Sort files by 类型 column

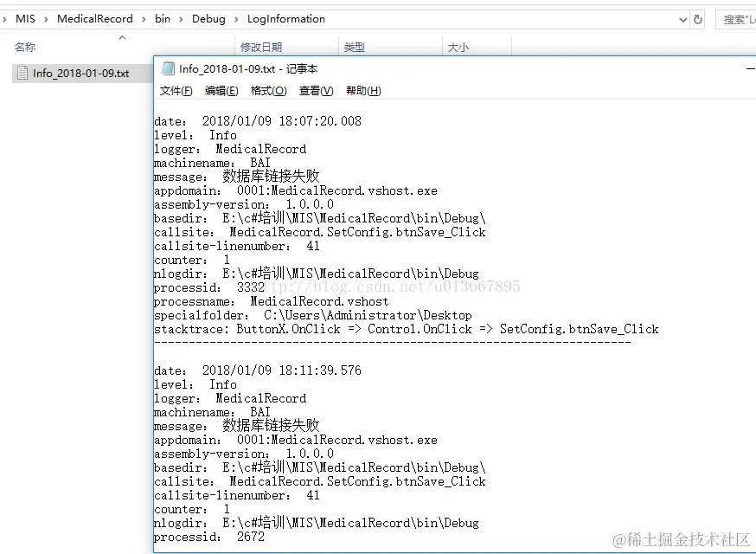[355, 48]
